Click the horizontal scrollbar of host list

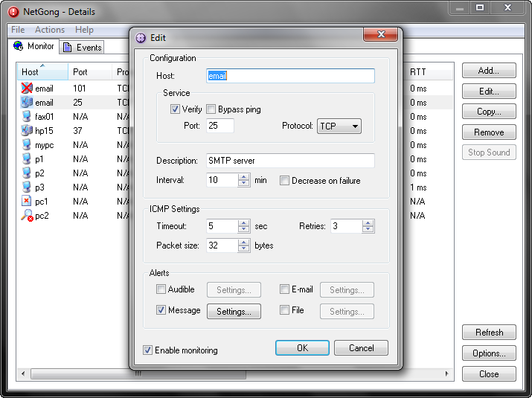[x=74, y=373]
